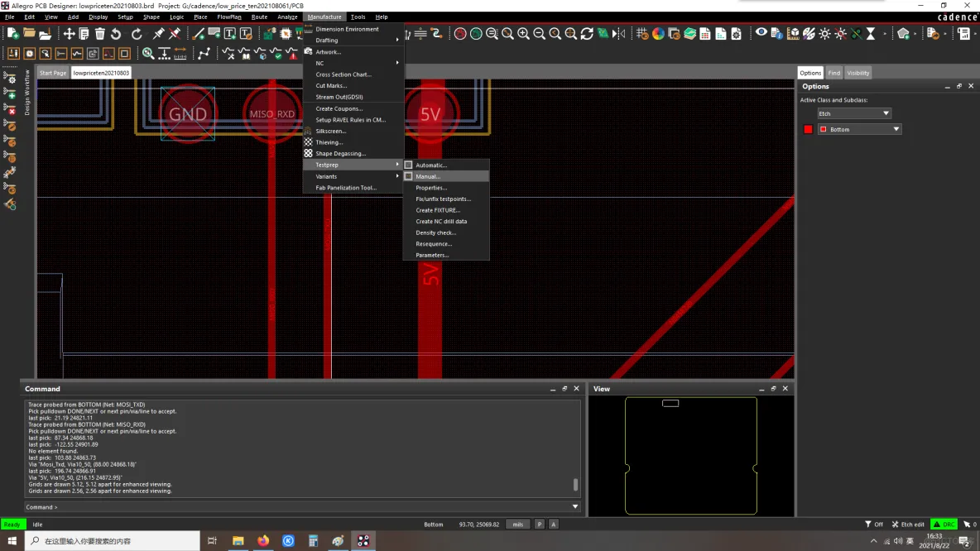Choose Artwork... from Manufacture menu

[x=353, y=52]
